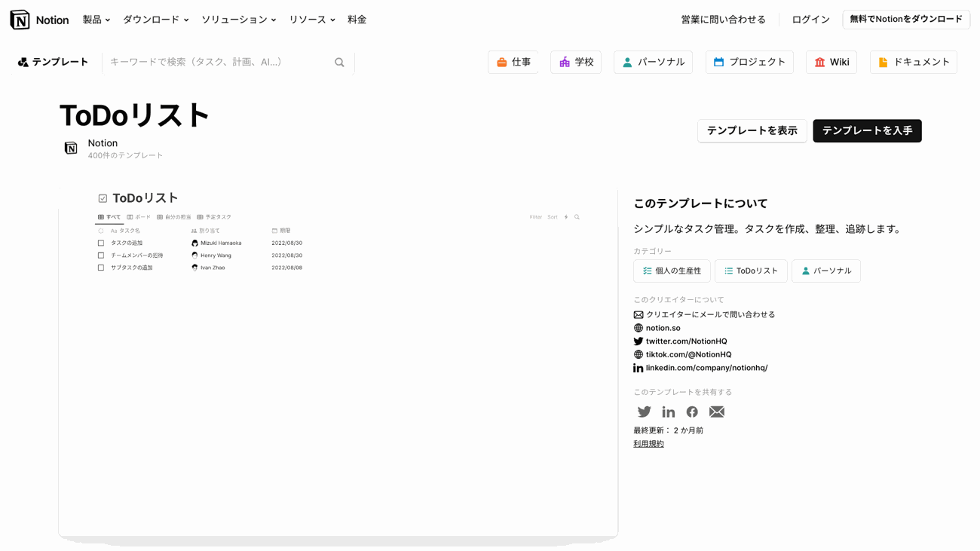The image size is (980, 551).
Task: Click Filter in preview toolbar
Action: (536, 217)
